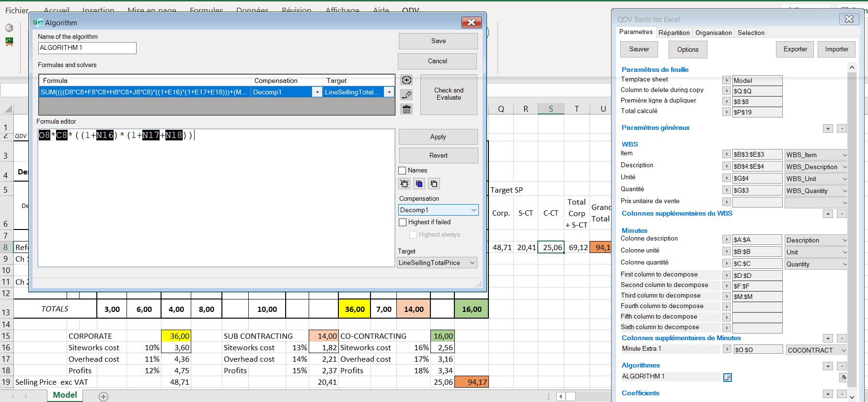Delete the selected formula with trash icon
868x402 pixels.
point(406,109)
